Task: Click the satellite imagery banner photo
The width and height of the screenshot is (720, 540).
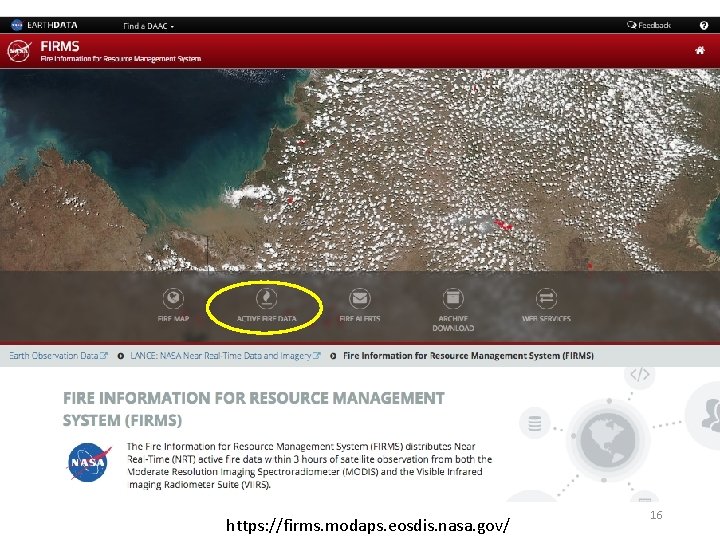Action: [x=360, y=170]
